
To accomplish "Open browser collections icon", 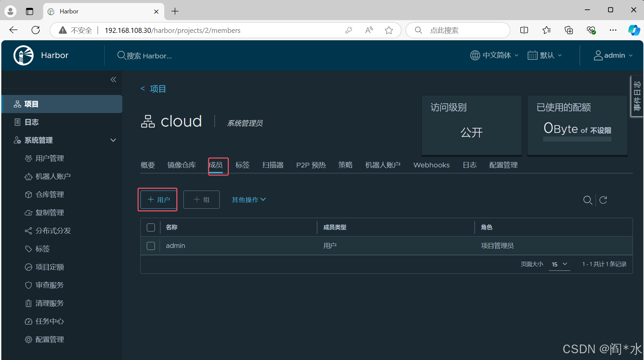I will point(569,30).
